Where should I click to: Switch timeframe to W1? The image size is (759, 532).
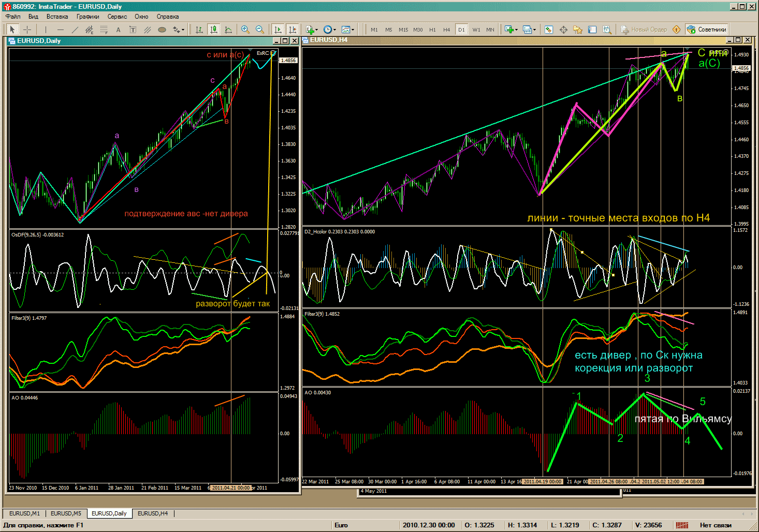tap(476, 29)
